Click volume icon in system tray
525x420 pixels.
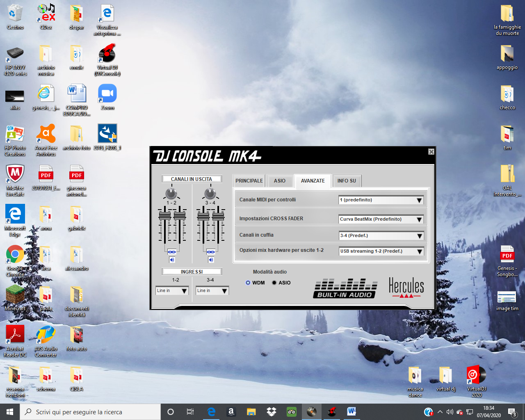[450, 412]
